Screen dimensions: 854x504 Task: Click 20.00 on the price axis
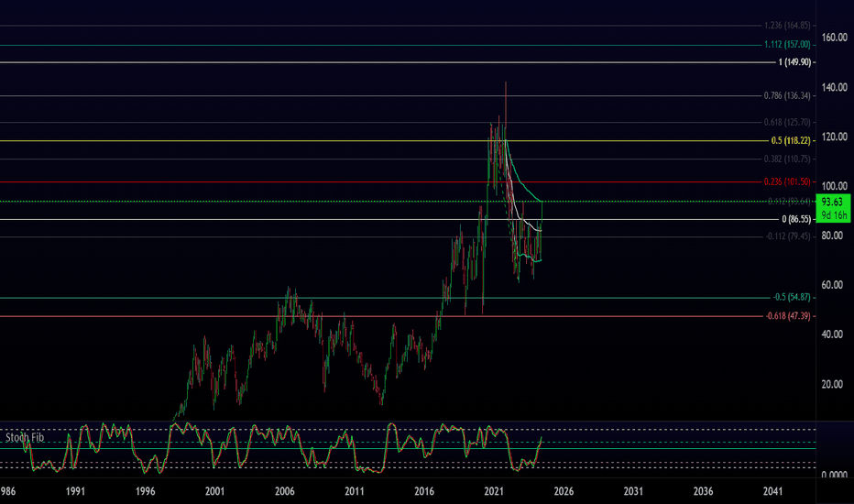(832, 384)
